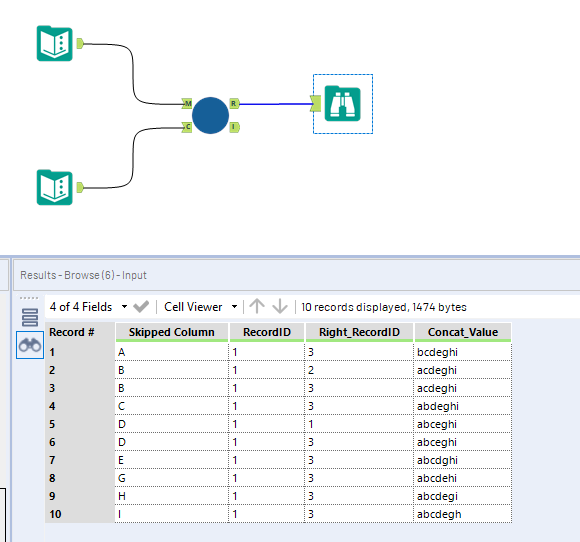This screenshot has height=542, width=580.
Task: Select row number 10 header
Action: point(80,514)
